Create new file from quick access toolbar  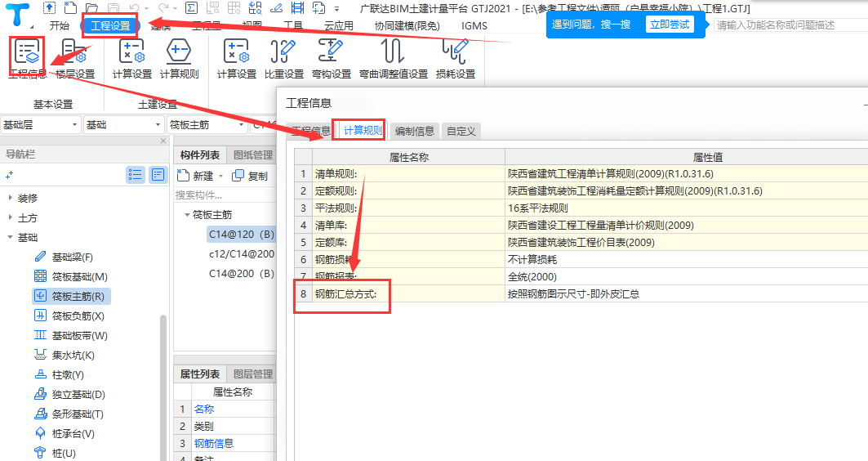tap(70, 7)
